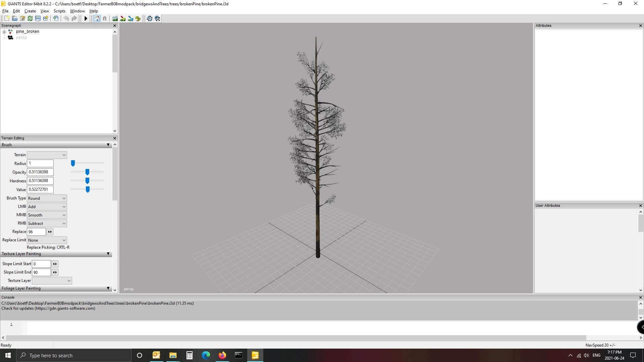Open the Create menu

click(x=30, y=11)
